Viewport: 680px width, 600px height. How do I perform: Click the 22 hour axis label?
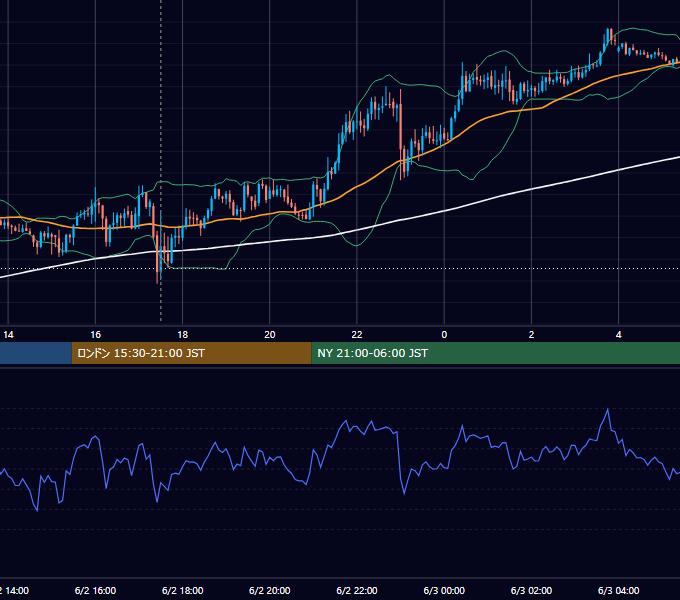pyautogui.click(x=357, y=335)
